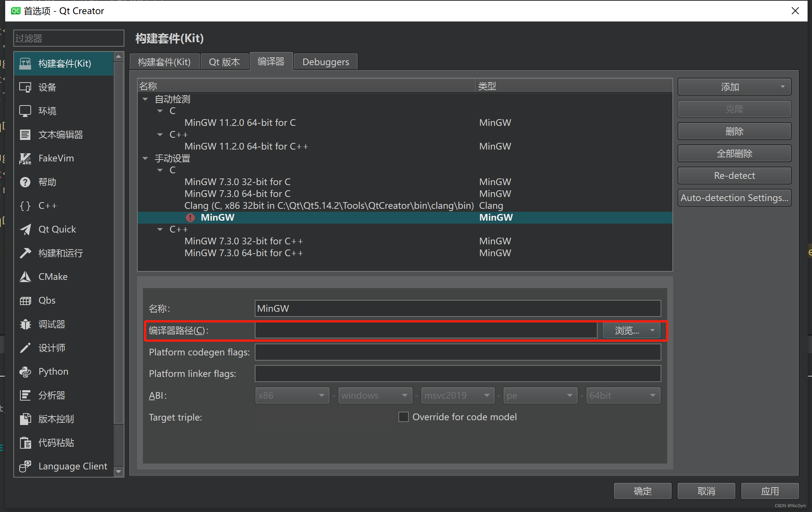
Task: Click the Re-detect button
Action: pos(734,175)
